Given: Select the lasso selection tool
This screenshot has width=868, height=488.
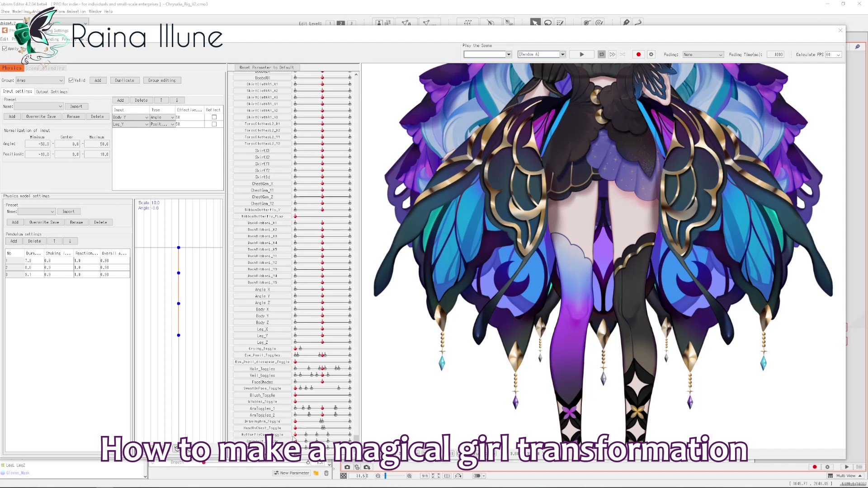Looking at the screenshot, I should (x=548, y=23).
